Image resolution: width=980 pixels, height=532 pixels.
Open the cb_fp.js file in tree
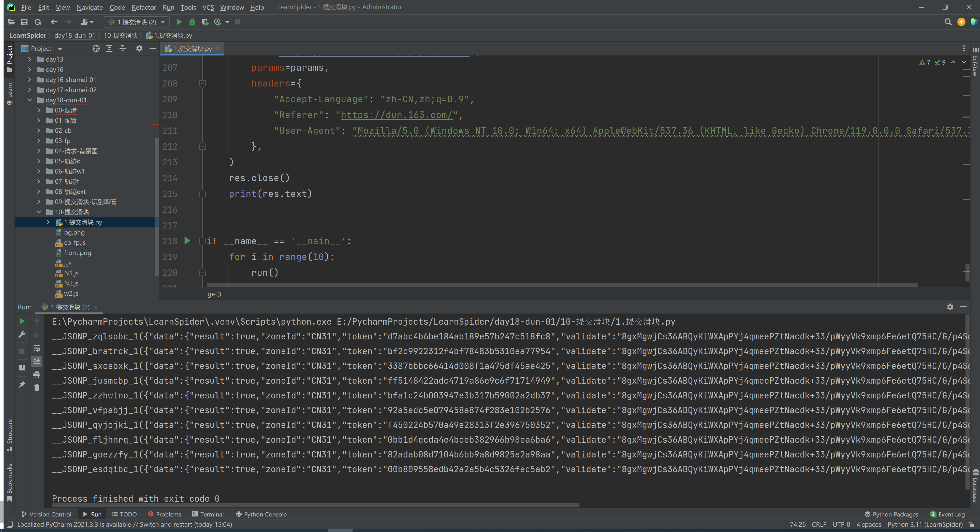tap(75, 242)
